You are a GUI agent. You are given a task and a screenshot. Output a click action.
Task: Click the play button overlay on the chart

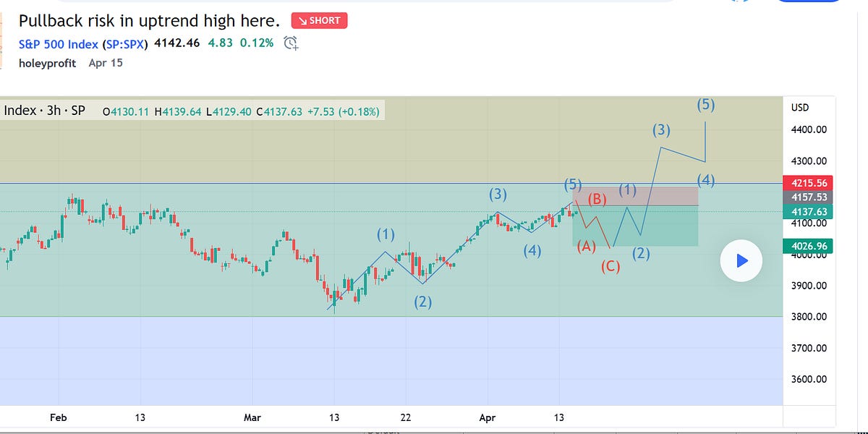pos(741,261)
